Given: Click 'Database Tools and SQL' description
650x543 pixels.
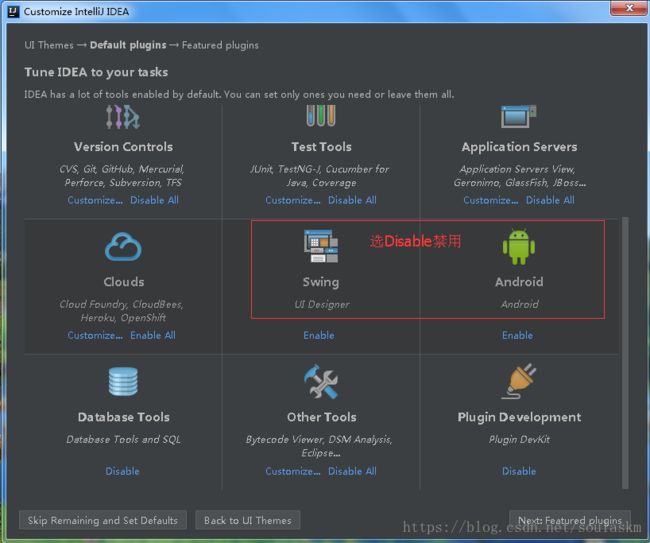Looking at the screenshot, I should 123,439.
